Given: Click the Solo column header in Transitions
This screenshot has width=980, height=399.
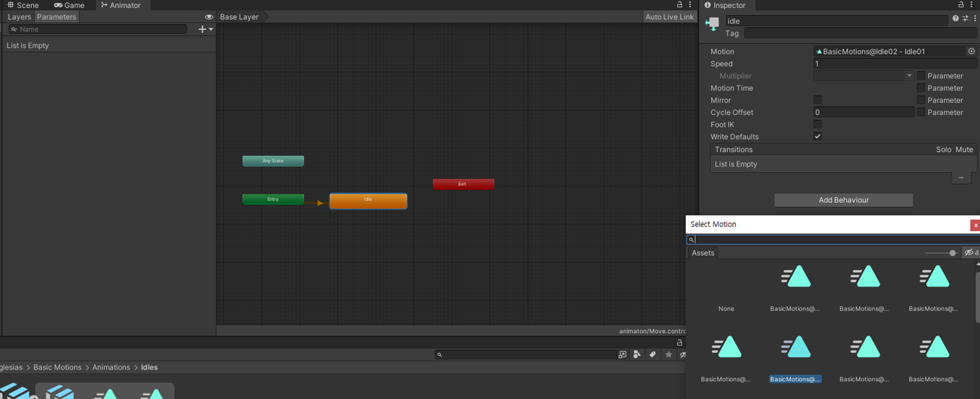Looking at the screenshot, I should [x=943, y=149].
